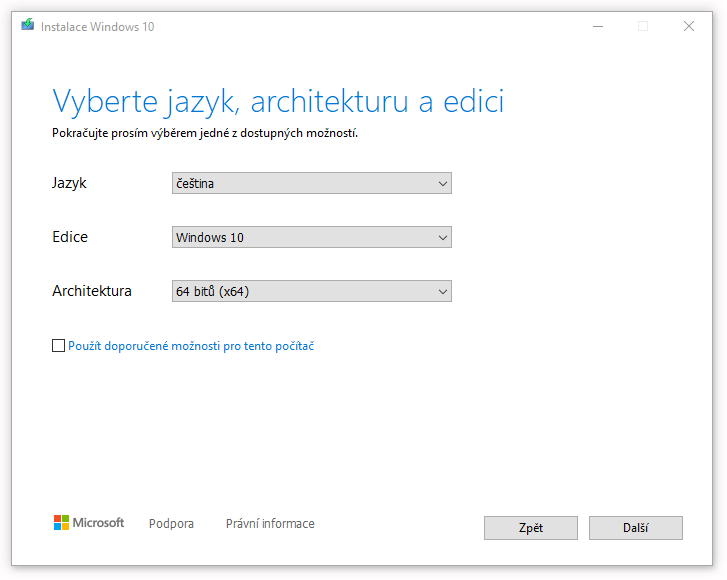
Task: Open the Právní informace link
Action: click(270, 523)
